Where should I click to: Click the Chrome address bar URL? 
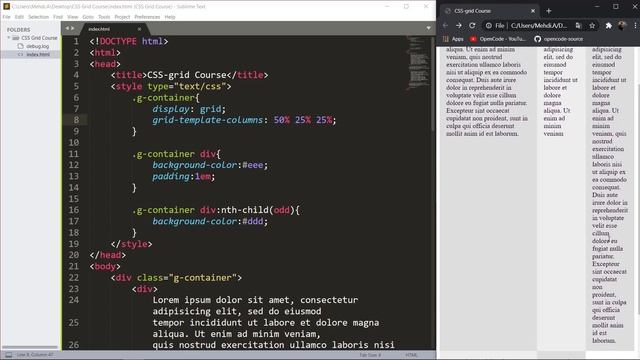[539, 25]
